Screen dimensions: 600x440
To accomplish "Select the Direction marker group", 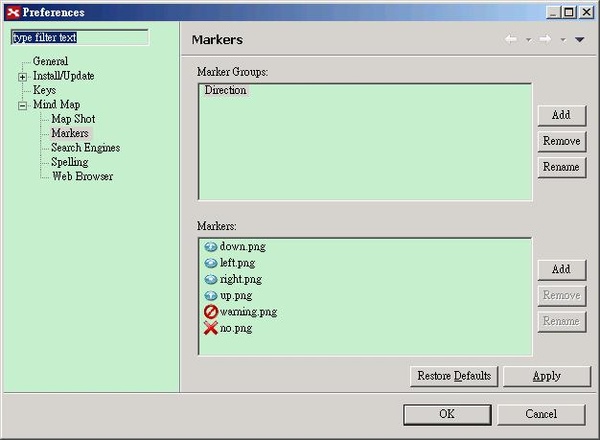I will (225, 90).
